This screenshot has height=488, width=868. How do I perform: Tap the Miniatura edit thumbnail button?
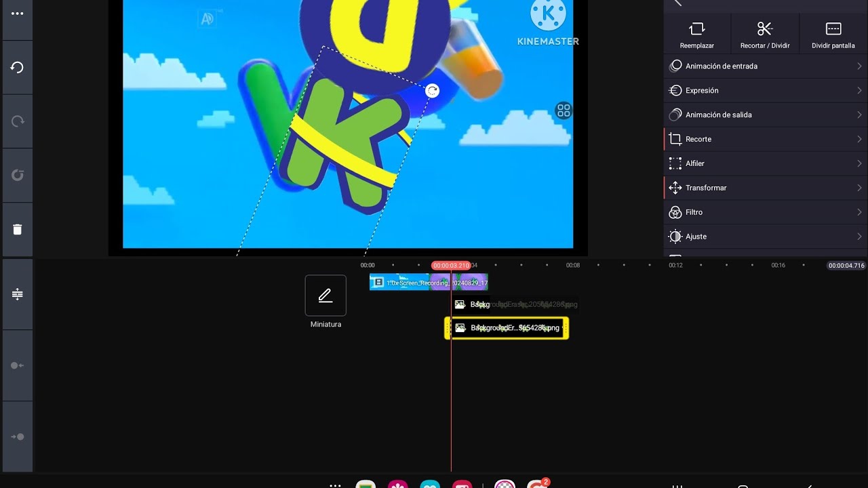pyautogui.click(x=325, y=296)
